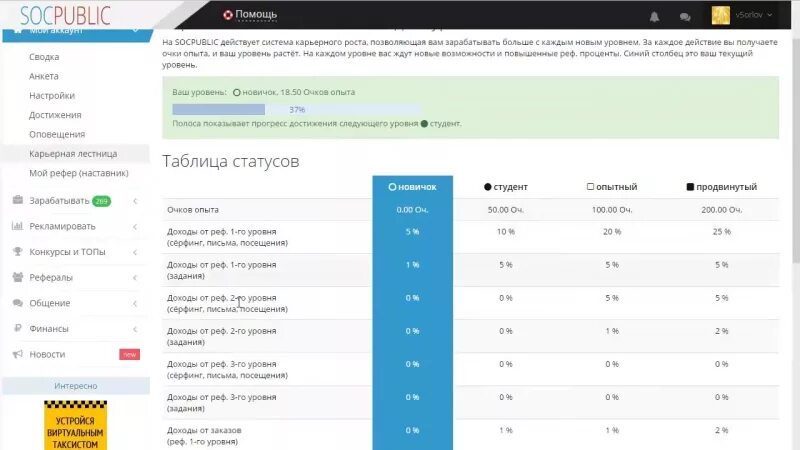Open Анкета in the sidebar
800x450 pixels.
43,76
